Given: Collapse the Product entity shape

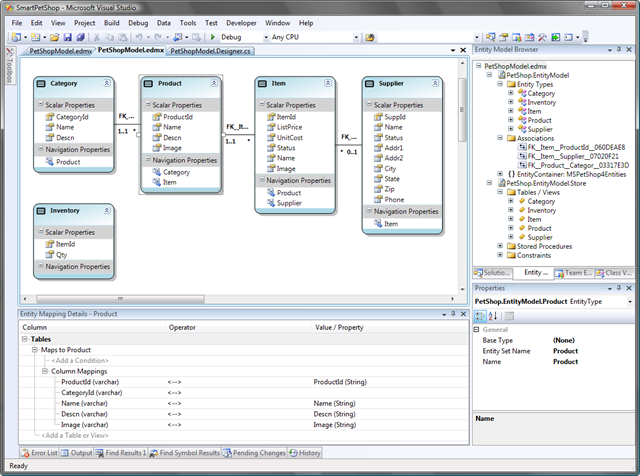Looking at the screenshot, I should pos(214,83).
